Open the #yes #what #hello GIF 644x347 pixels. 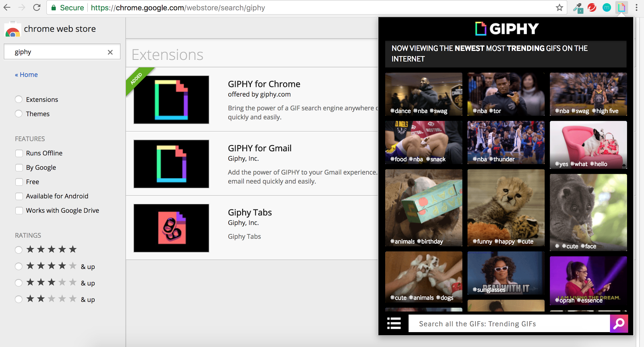588,145
